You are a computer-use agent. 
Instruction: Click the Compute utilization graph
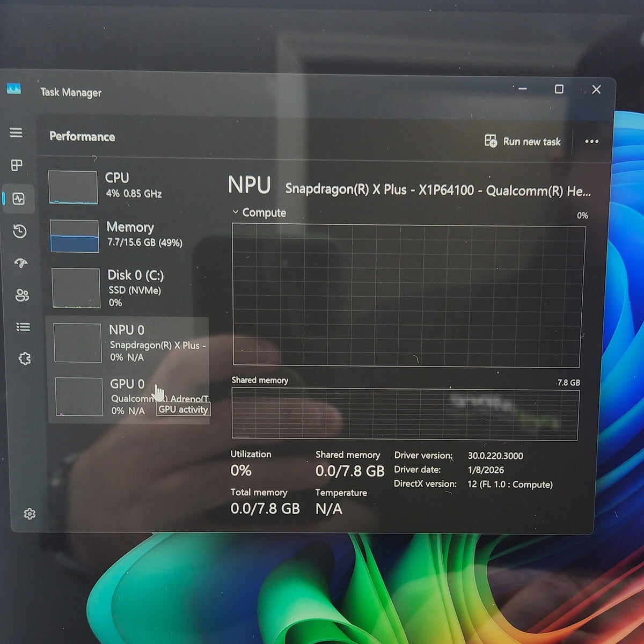click(408, 296)
